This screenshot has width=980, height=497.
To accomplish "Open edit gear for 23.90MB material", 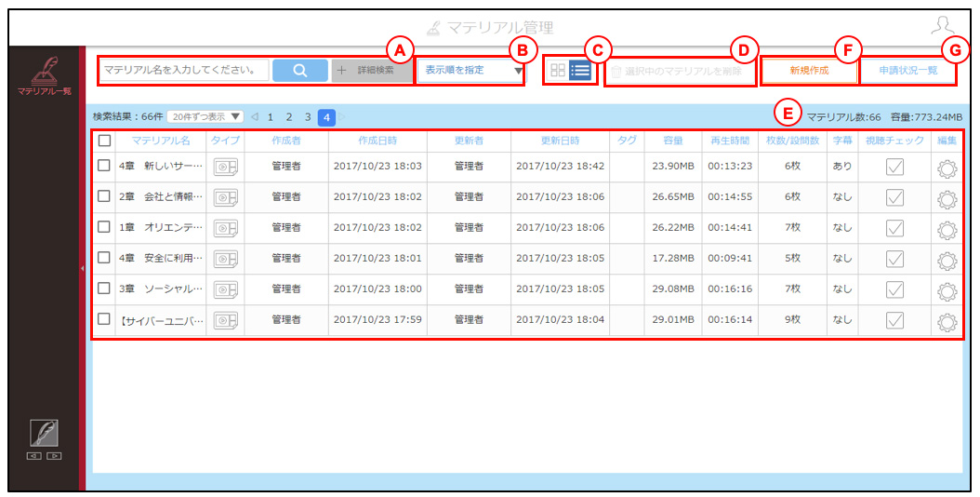I will coord(947,168).
